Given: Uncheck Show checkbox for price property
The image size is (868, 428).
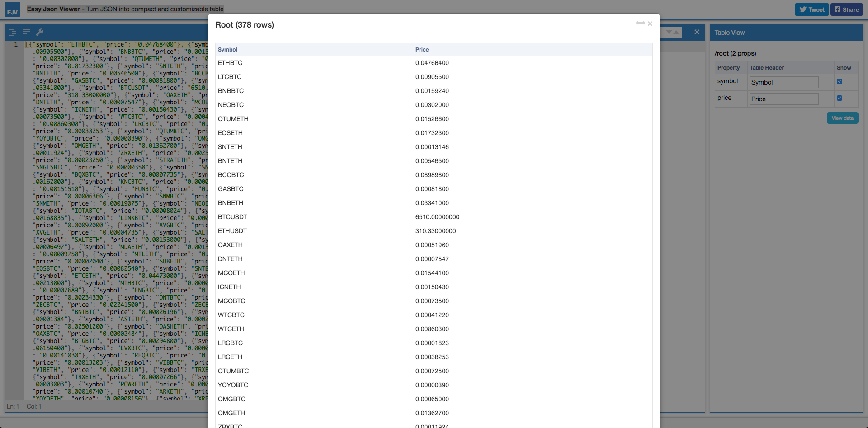Looking at the screenshot, I should point(840,98).
